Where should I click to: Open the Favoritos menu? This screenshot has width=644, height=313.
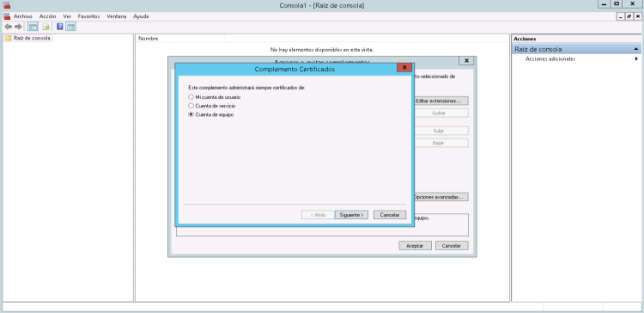[x=88, y=16]
